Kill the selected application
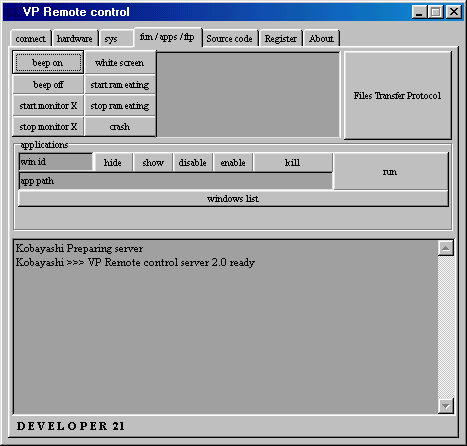 tap(293, 162)
